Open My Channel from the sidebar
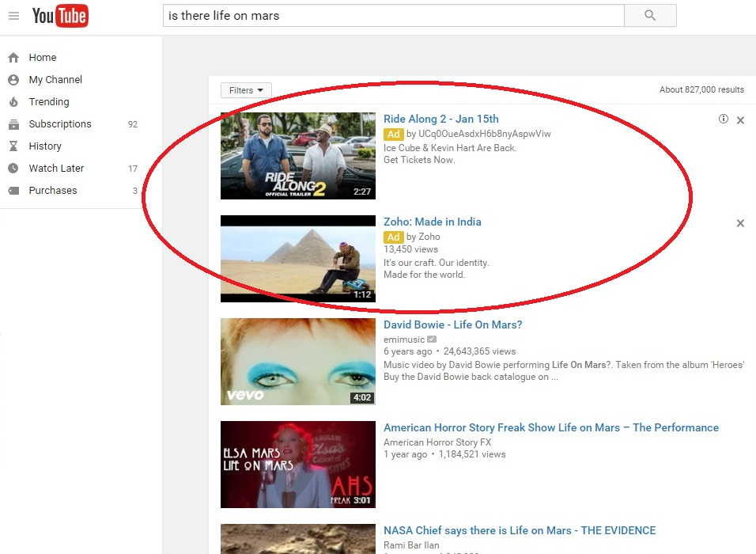756x554 pixels. coord(55,80)
